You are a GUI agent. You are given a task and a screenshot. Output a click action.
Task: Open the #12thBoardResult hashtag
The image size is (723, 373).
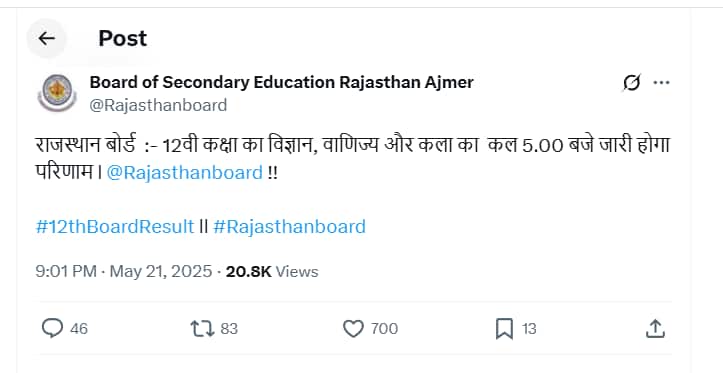click(115, 227)
